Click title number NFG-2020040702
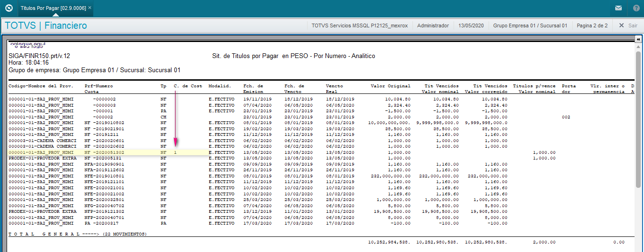This screenshot has width=644, height=252. point(104,206)
